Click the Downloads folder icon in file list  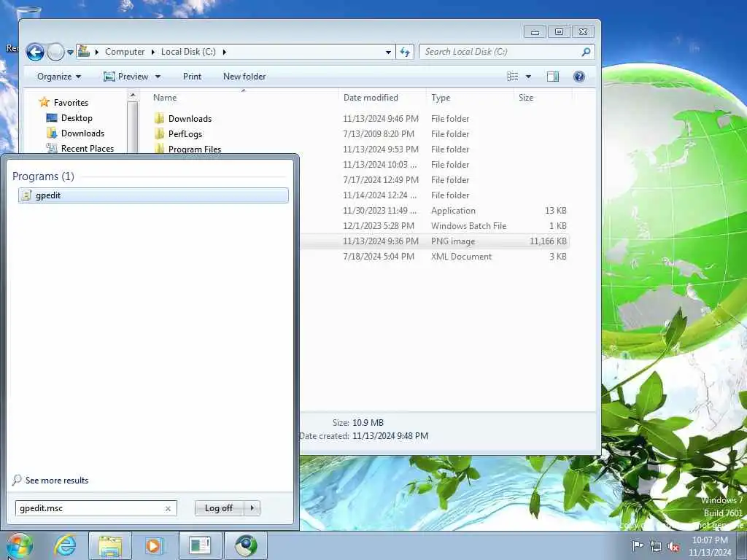pos(159,119)
